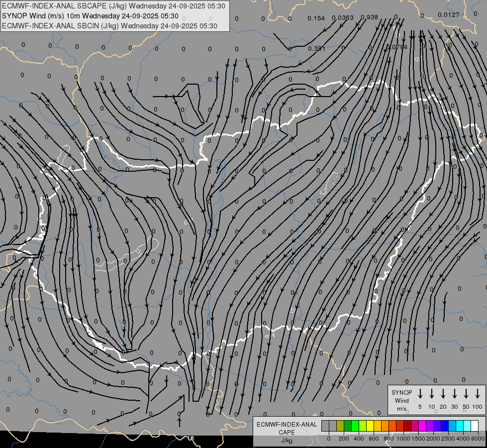Click the 100 speed label in wind legend

(x=478, y=407)
